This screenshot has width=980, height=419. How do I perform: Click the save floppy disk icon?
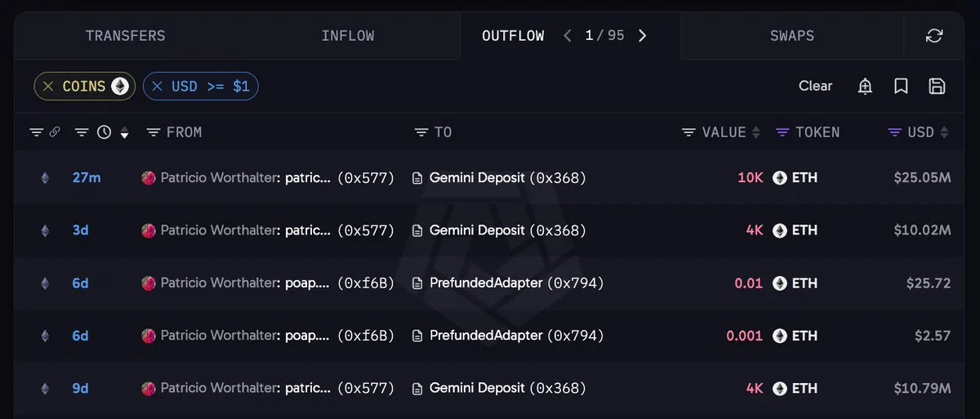(938, 87)
